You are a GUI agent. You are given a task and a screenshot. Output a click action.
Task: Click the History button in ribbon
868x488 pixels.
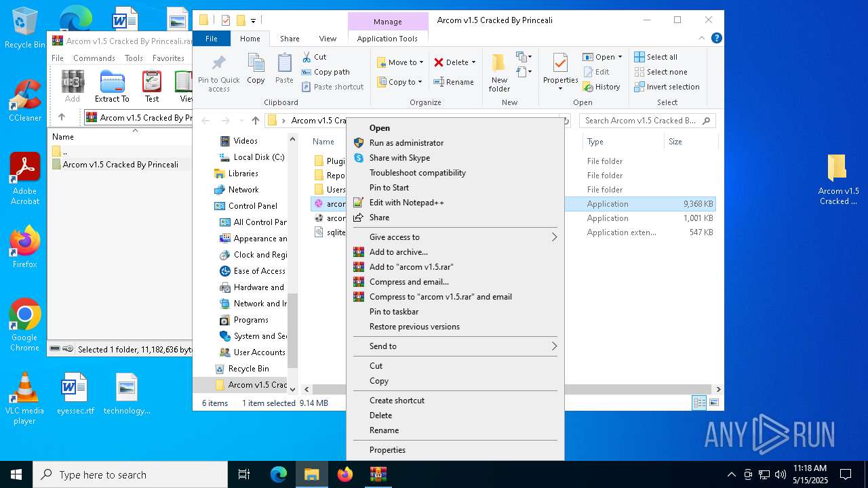[601, 87]
